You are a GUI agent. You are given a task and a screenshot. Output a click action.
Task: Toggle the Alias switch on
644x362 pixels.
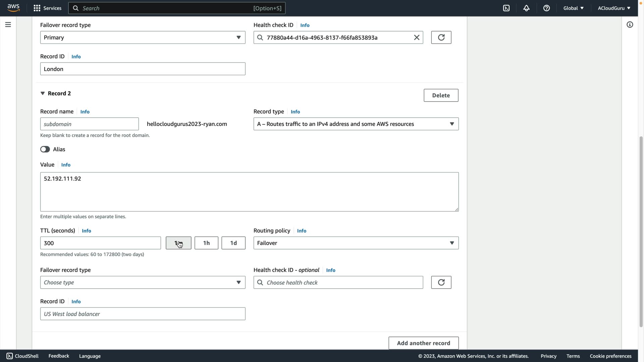click(x=45, y=149)
